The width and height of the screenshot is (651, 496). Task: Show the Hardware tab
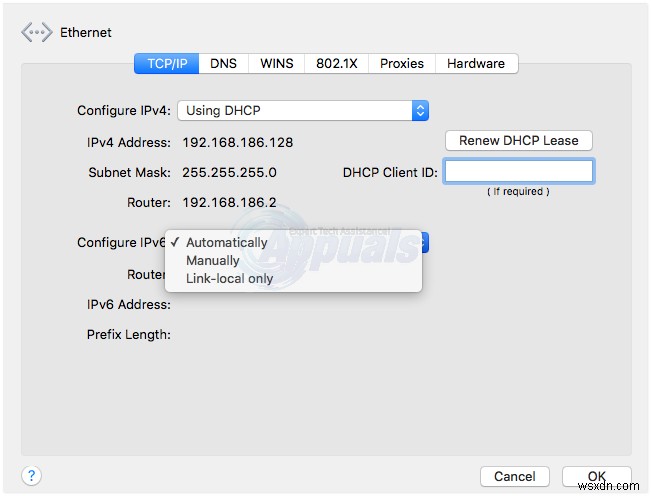(476, 64)
